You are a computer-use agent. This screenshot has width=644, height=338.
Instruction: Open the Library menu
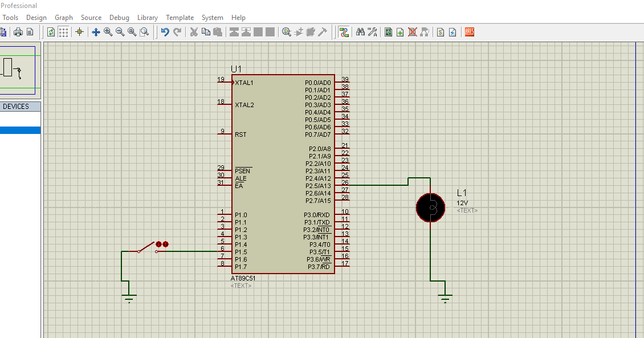click(147, 17)
